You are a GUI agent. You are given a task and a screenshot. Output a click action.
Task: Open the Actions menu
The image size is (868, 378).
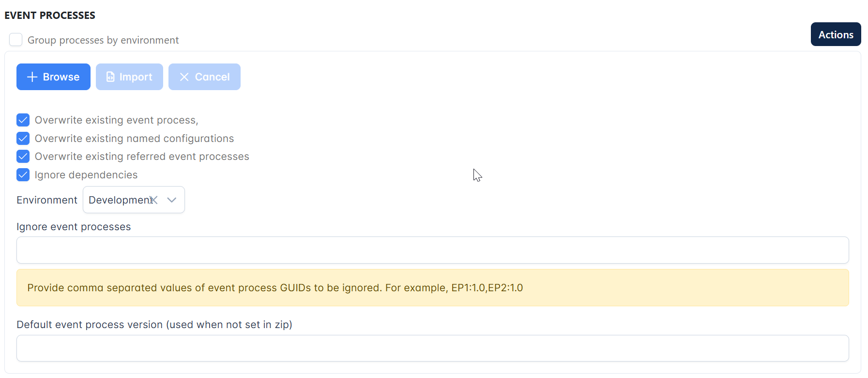pyautogui.click(x=836, y=34)
